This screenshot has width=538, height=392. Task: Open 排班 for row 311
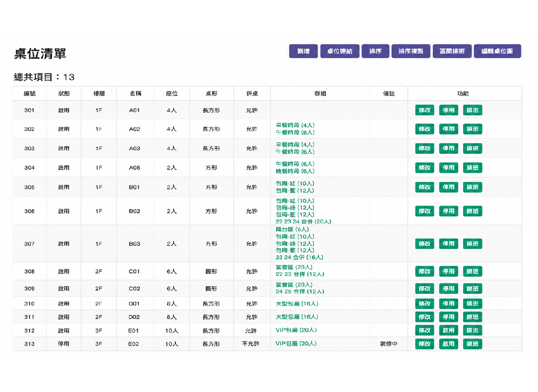[x=473, y=317]
